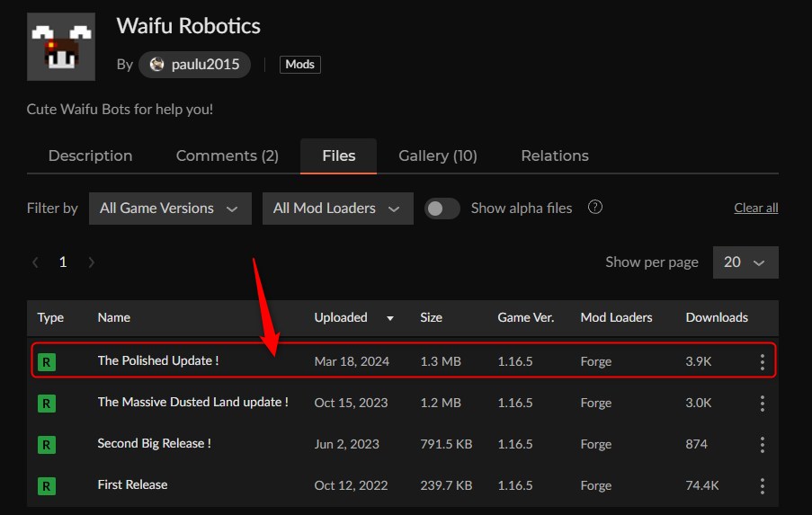This screenshot has height=515, width=812.
Task: Select page number 1
Action: 63,262
